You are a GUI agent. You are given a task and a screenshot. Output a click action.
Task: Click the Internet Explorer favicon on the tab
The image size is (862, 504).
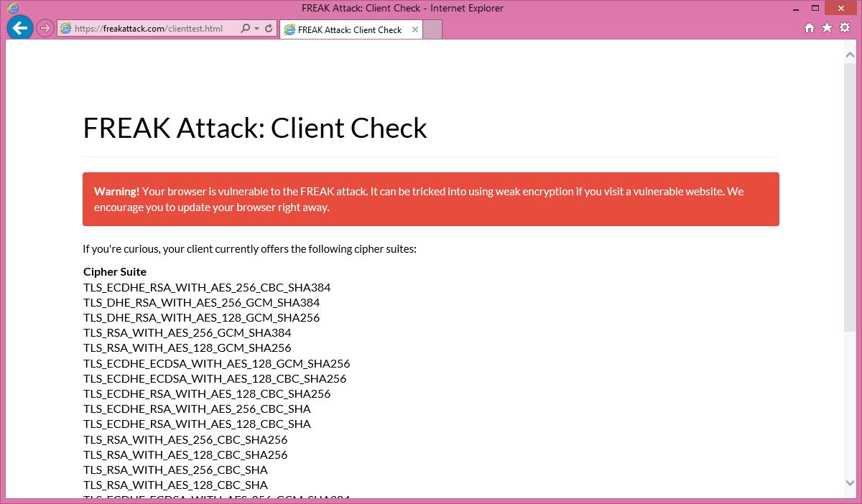289,30
